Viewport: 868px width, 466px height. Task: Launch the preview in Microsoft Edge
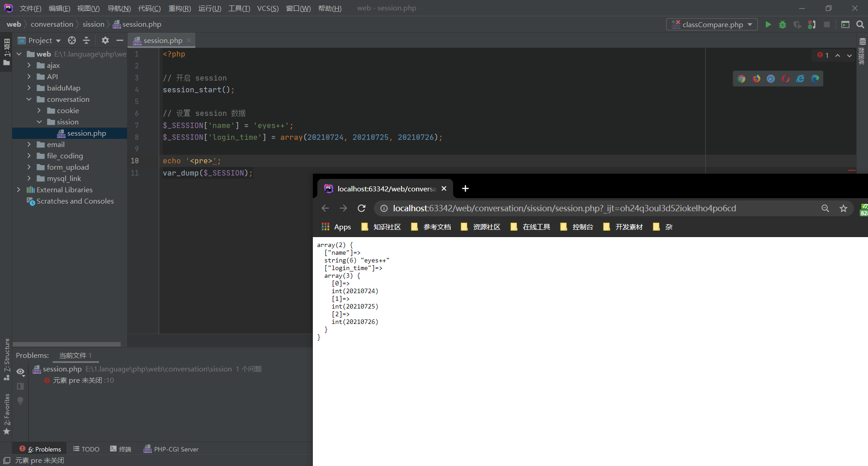[x=815, y=78]
